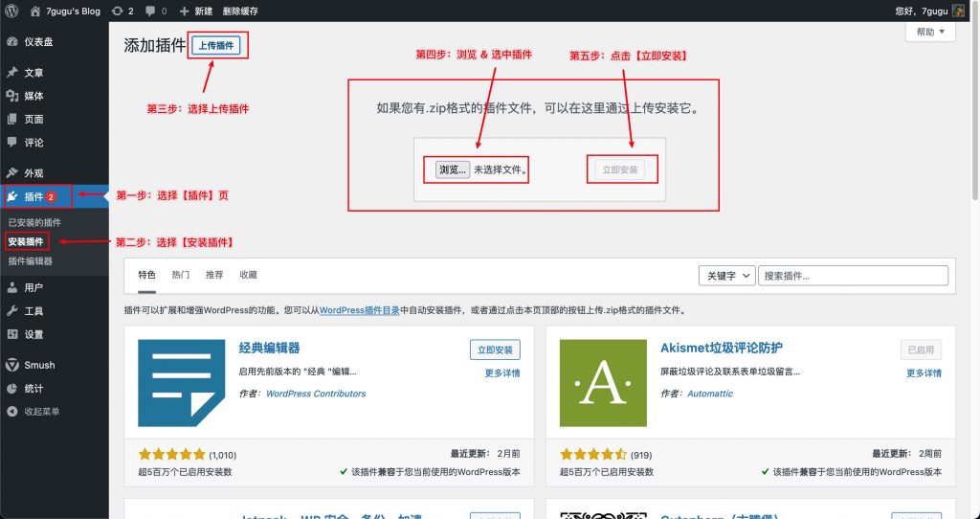Open 统计 statistics chart icon

coord(11,389)
